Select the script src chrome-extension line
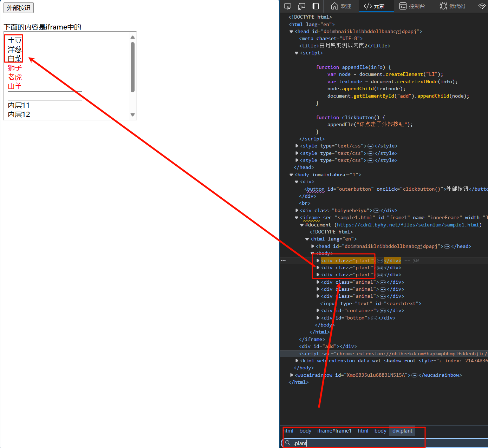 393,354
